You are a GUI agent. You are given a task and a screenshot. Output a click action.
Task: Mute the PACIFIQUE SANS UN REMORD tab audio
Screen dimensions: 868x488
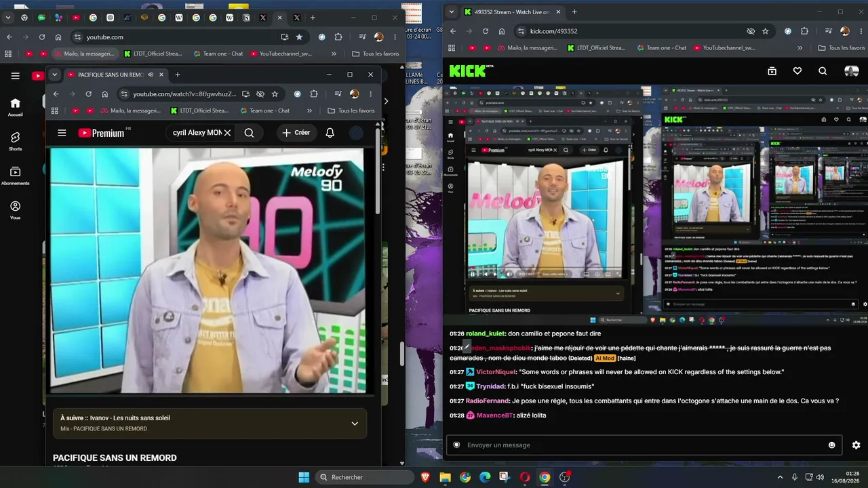point(151,75)
